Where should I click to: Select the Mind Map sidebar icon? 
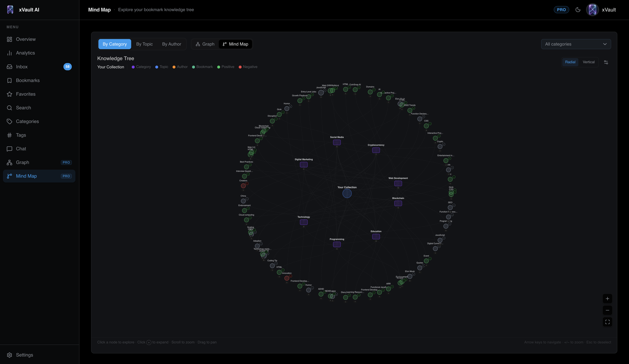(9, 176)
